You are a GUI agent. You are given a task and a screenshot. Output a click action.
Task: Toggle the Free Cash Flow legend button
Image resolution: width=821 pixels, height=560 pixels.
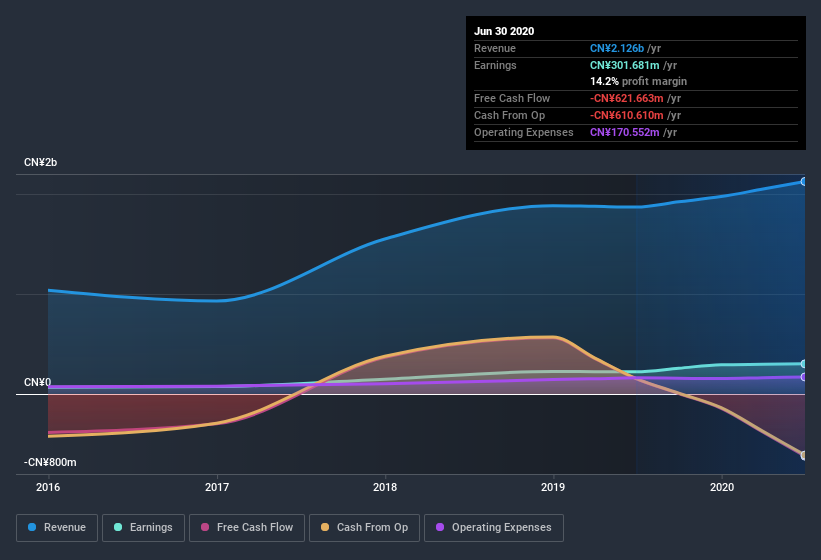247,528
